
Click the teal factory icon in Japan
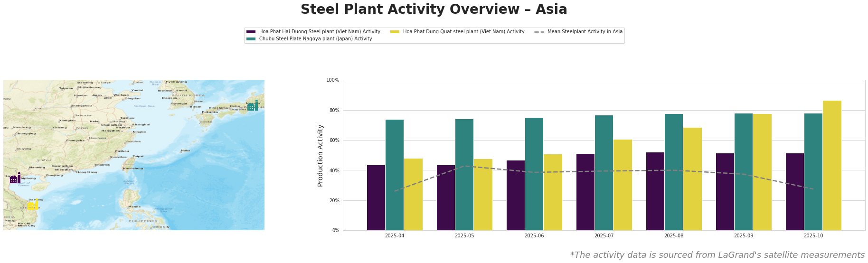[x=253, y=105]
